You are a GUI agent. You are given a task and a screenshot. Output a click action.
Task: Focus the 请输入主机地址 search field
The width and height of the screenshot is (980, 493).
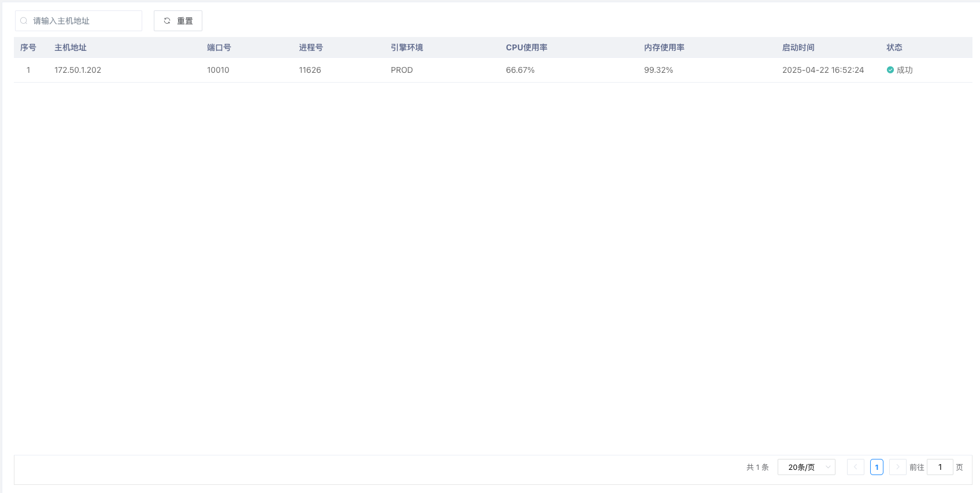tap(79, 21)
